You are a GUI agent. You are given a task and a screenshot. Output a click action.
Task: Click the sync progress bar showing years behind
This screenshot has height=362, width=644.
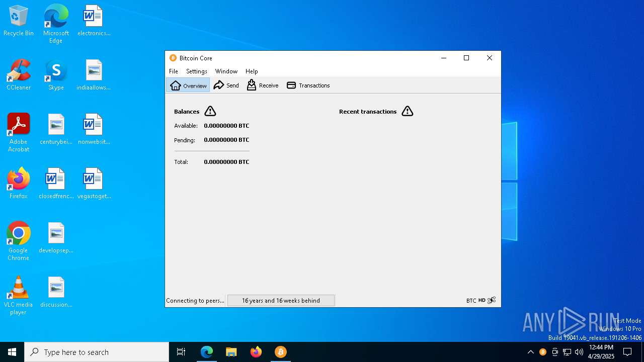point(281,301)
